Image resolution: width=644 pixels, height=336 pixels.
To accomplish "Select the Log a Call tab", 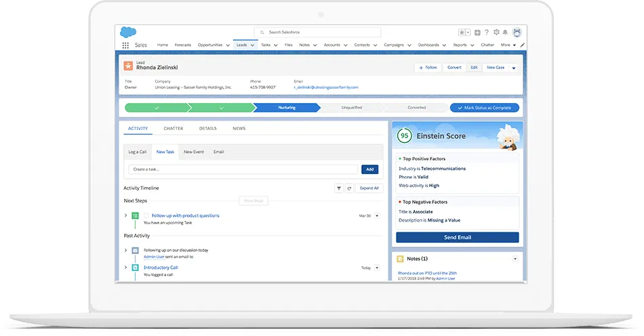I will (137, 152).
